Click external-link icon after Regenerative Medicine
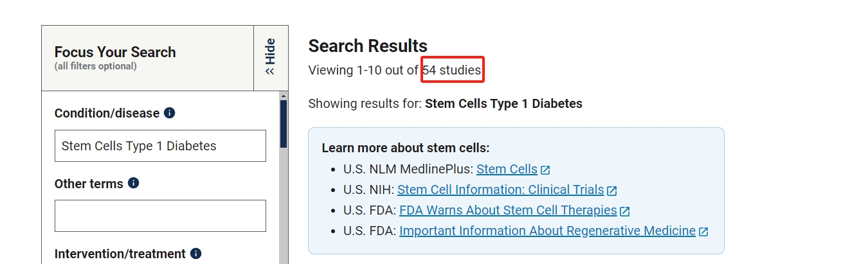 pos(703,232)
